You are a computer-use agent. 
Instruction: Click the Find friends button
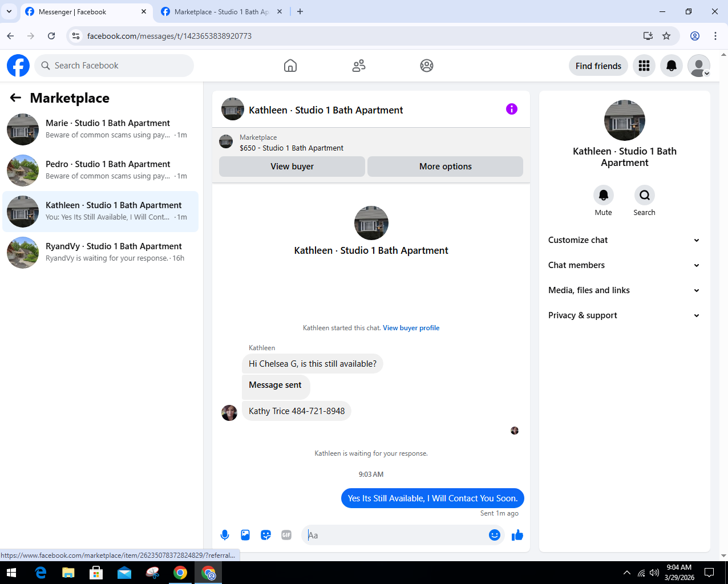pyautogui.click(x=598, y=66)
